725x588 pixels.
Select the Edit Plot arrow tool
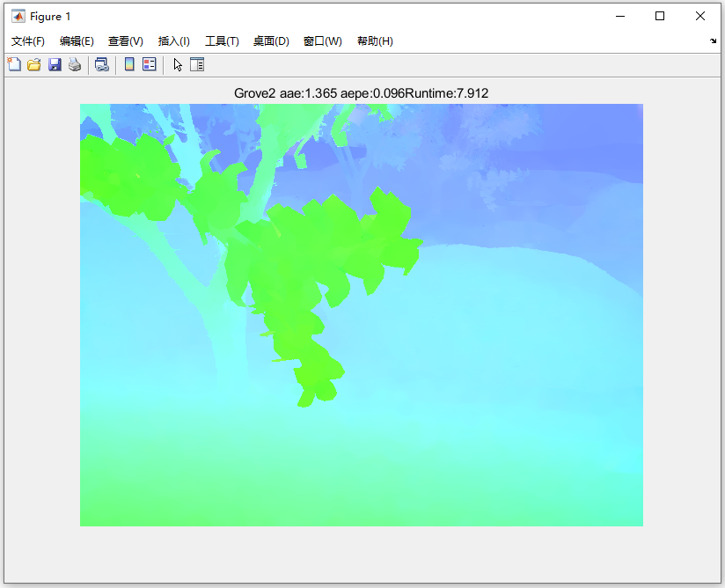coord(178,65)
